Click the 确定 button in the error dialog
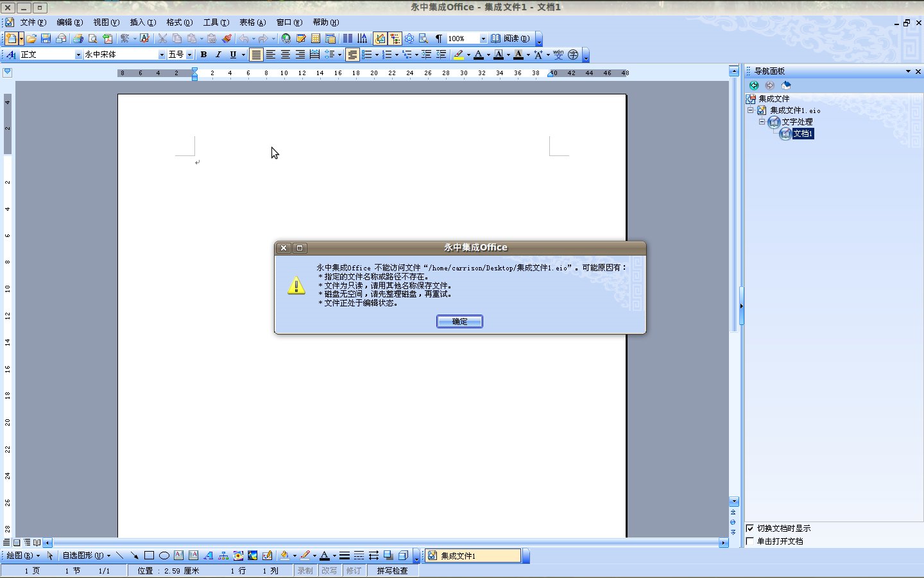 click(x=459, y=321)
